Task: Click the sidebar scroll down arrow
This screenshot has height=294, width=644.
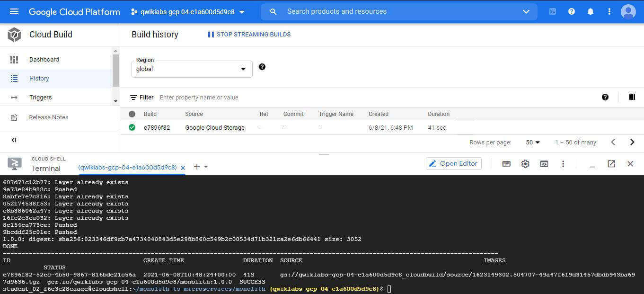Action: tap(115, 101)
